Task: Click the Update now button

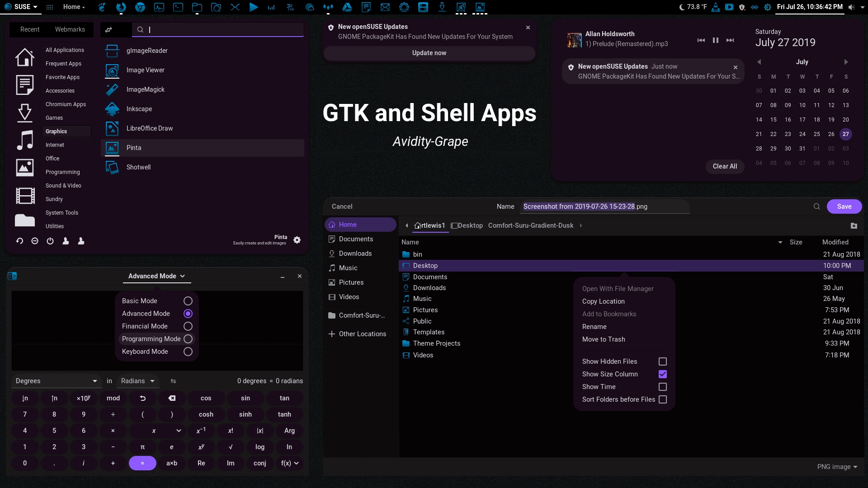Action: click(x=429, y=53)
